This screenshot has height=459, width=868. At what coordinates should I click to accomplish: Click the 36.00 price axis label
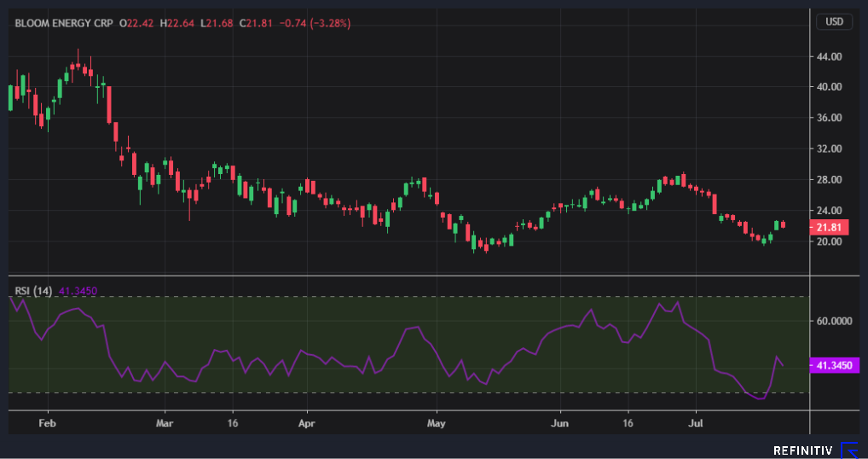click(830, 118)
